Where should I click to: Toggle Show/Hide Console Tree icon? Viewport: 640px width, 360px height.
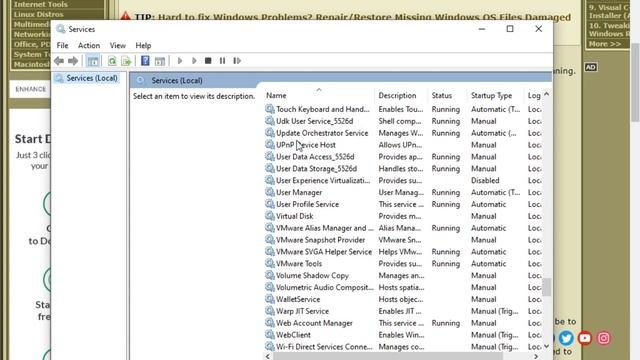click(93, 61)
